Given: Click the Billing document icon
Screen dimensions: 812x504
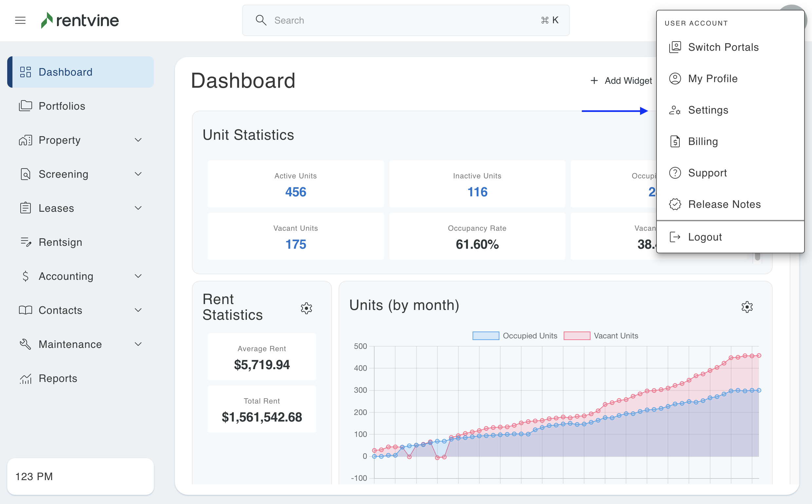Looking at the screenshot, I should point(674,141).
